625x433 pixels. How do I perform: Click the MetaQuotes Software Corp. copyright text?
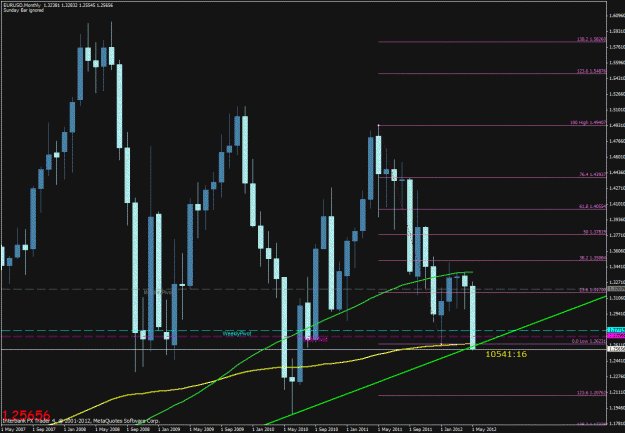point(81,421)
